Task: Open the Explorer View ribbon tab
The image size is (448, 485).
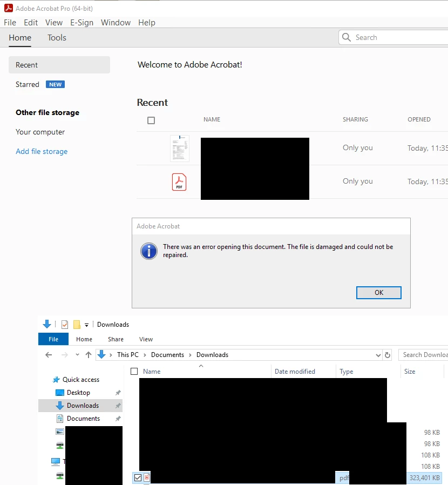Action: (146, 339)
